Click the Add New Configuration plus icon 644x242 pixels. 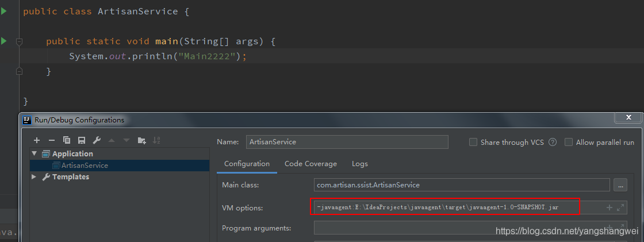(x=37, y=140)
